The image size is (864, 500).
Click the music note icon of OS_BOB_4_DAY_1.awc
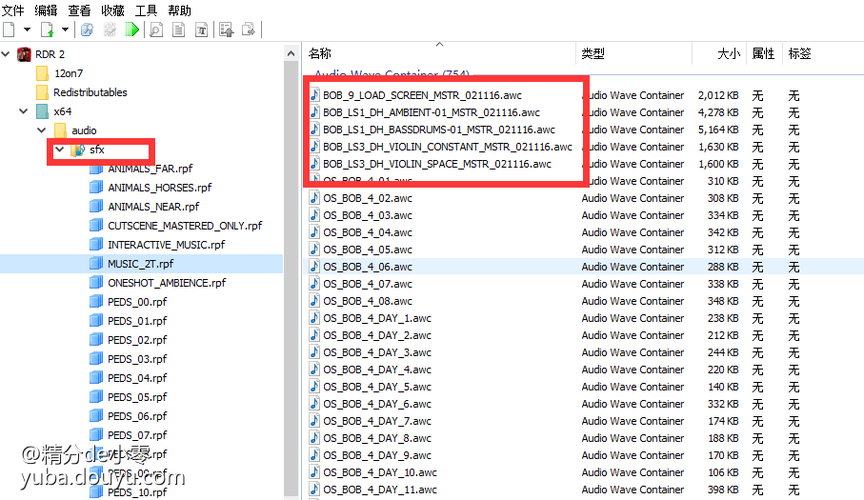click(315, 318)
